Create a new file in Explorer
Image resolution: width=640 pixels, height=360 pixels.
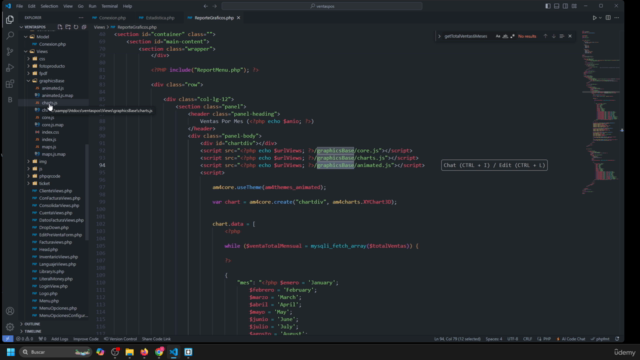point(60,27)
